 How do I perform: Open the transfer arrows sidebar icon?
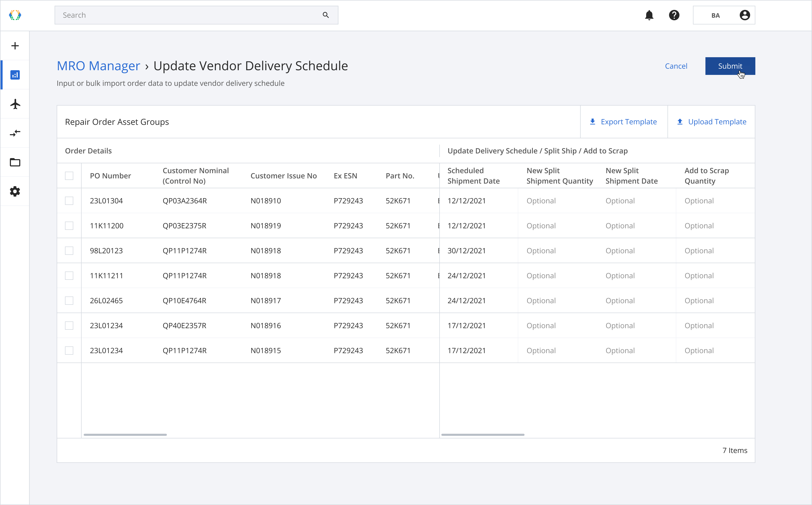[15, 133]
